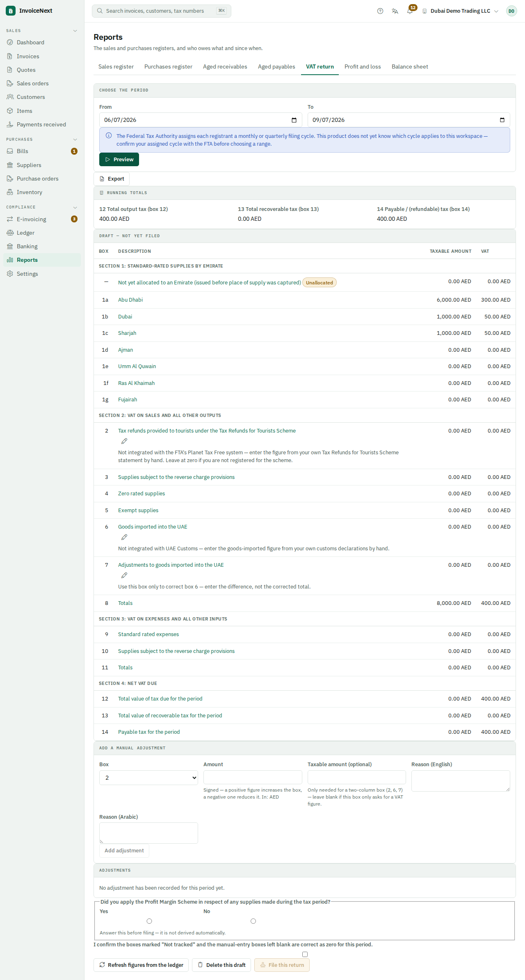Viewport: 525px width, 980px height.
Task: Click the Export button
Action: [x=112, y=179]
